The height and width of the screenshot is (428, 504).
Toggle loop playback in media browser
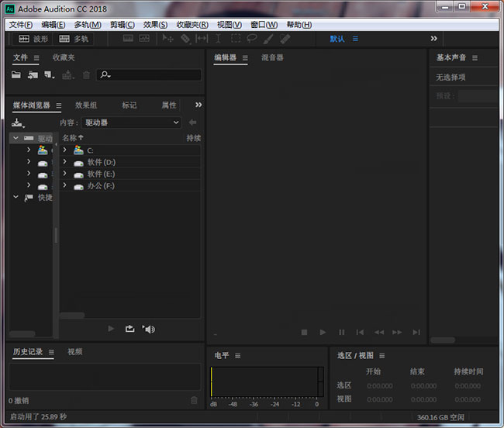coord(129,329)
